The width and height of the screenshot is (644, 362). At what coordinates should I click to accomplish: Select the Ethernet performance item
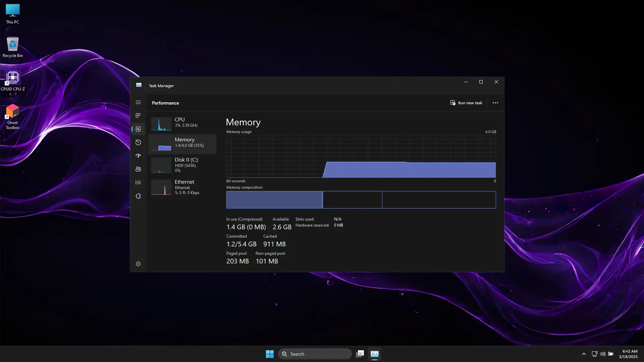pyautogui.click(x=182, y=187)
